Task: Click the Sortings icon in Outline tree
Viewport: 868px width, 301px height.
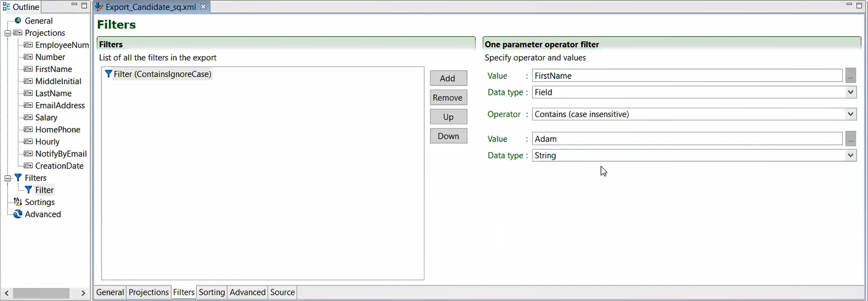Action: 18,202
